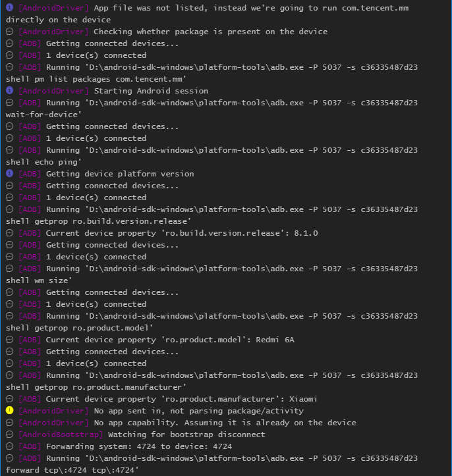
Task: Click the [AndroidDriver] tag on 'Starting Android session'
Action: 54,91
